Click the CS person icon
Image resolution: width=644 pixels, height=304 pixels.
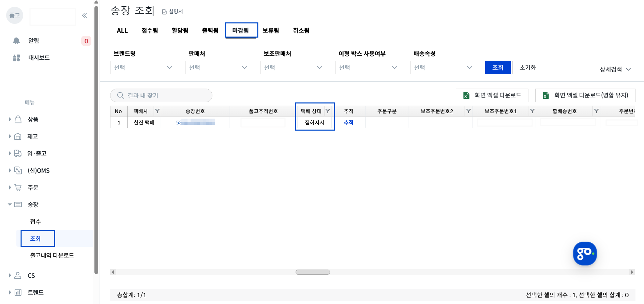18,275
